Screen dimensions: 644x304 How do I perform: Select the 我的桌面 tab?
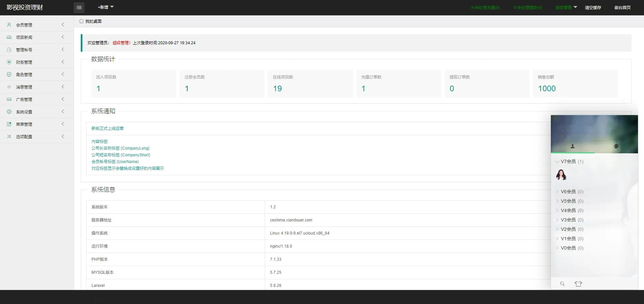(x=90, y=21)
